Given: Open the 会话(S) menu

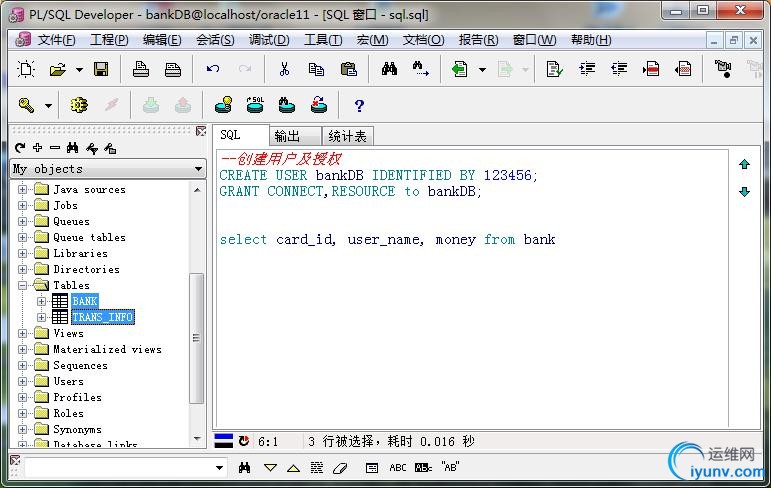Looking at the screenshot, I should point(215,40).
